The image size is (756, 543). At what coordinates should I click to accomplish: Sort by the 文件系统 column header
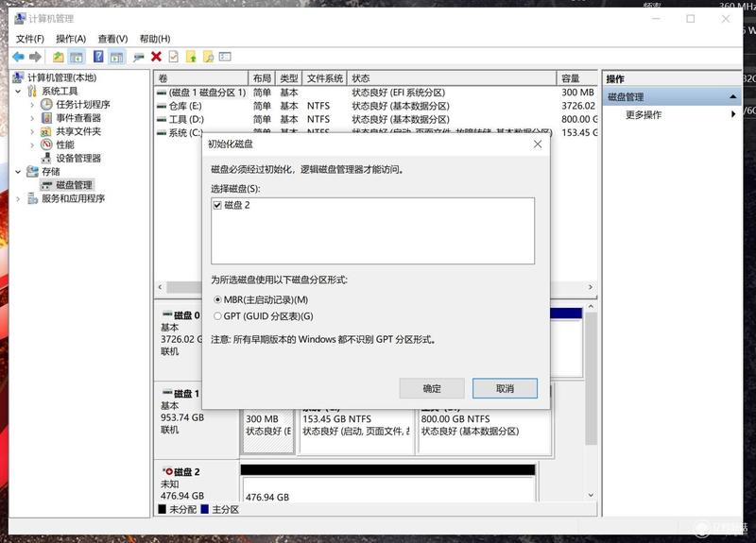point(324,78)
